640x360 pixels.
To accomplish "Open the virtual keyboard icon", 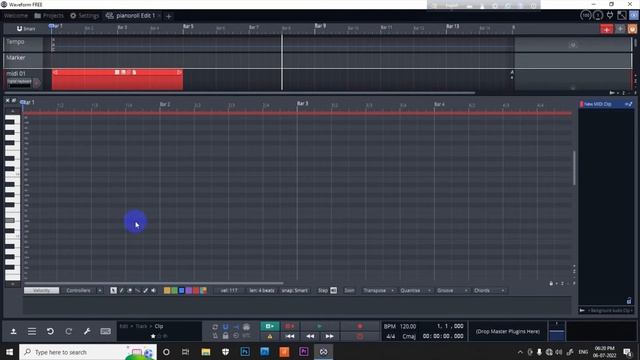I will pos(105,331).
